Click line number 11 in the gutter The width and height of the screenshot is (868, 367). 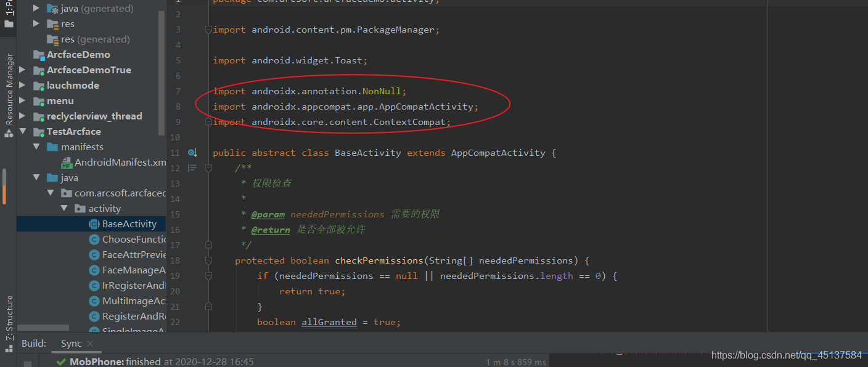click(174, 153)
